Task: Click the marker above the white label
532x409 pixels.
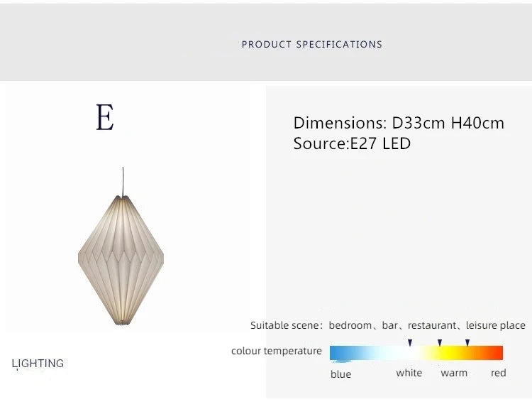Action: tap(410, 343)
